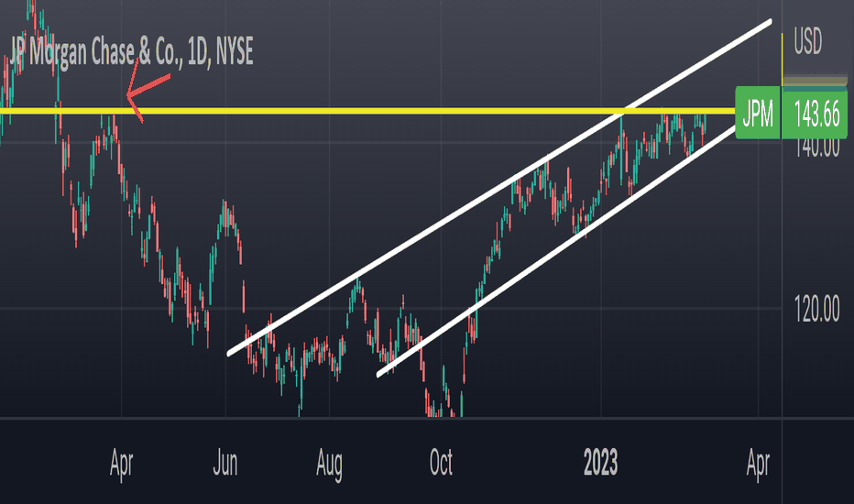Screen dimensions: 854x504
Task: Click the 120.00 price axis label
Action: pos(816,309)
